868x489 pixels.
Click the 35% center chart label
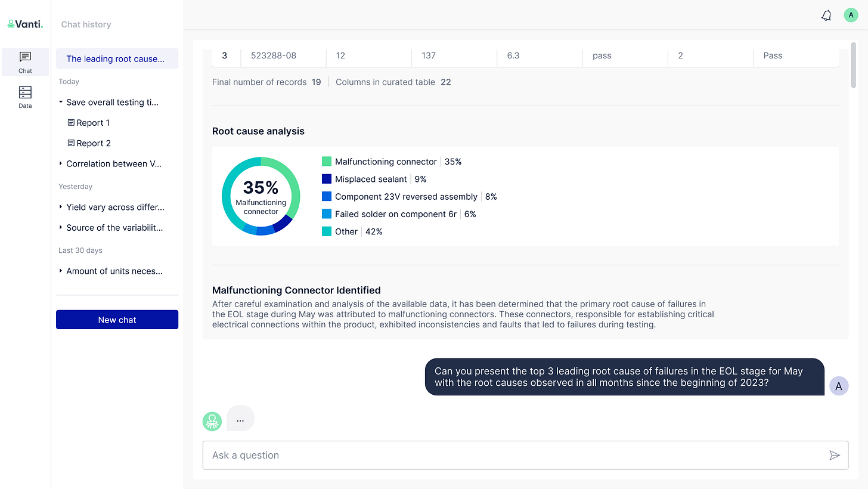click(x=261, y=187)
